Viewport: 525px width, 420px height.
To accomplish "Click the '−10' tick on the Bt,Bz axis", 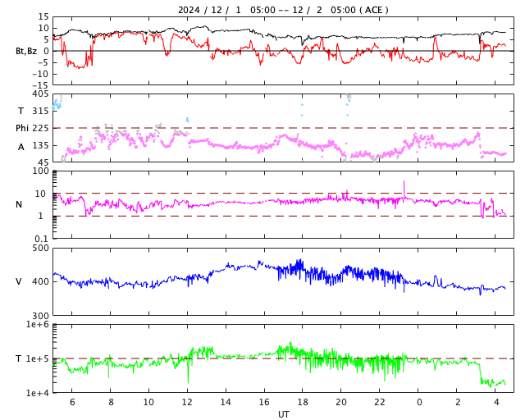I will [40, 74].
